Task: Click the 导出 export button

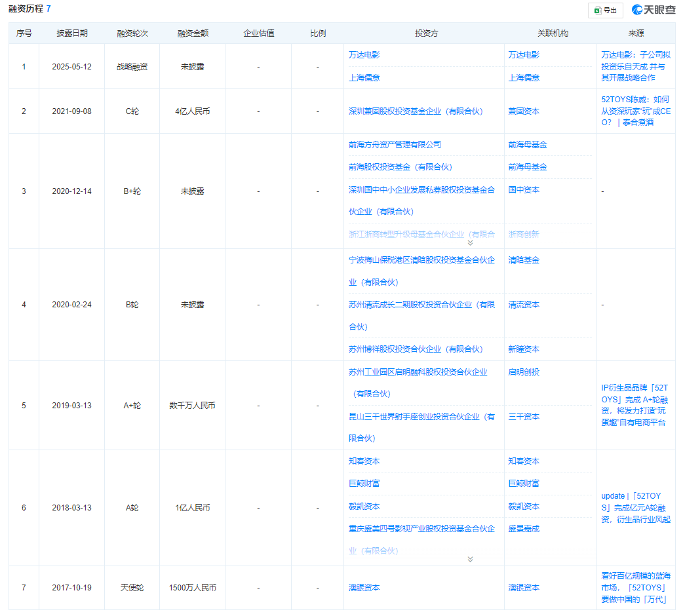Action: (x=606, y=10)
